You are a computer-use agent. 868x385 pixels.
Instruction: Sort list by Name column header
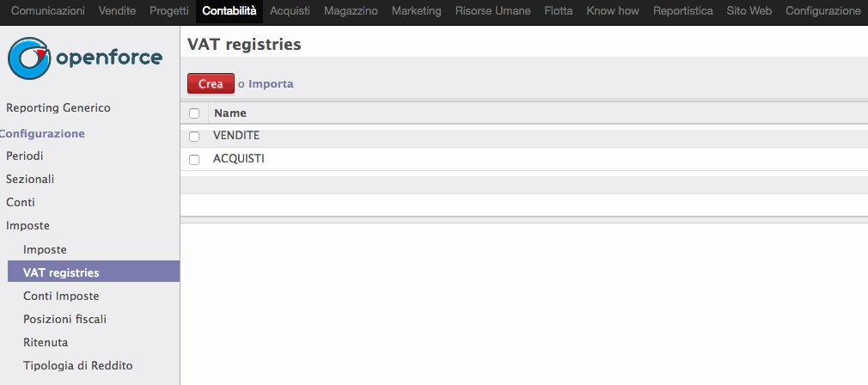pos(230,113)
